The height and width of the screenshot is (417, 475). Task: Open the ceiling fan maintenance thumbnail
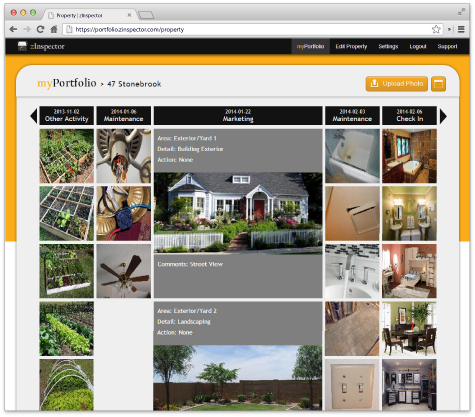[124, 271]
